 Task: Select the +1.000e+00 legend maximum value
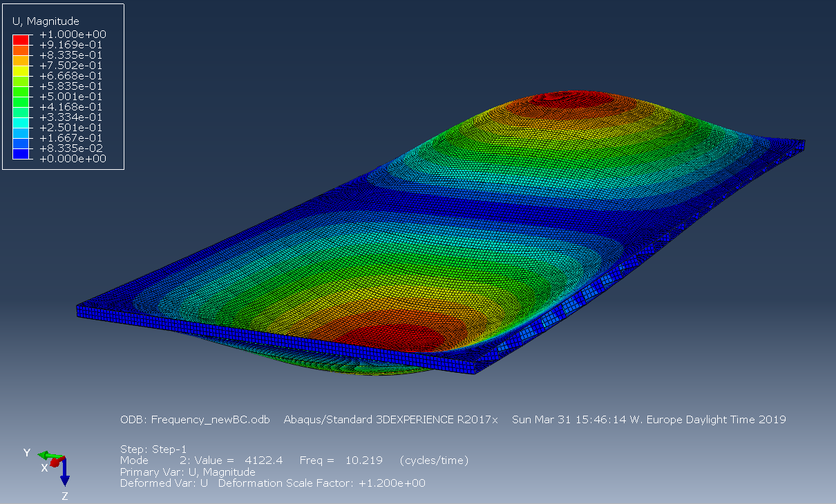pos(72,35)
